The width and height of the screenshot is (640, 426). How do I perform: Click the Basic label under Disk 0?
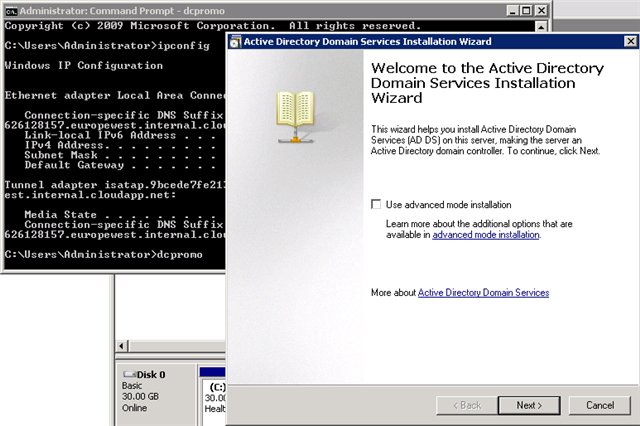pyautogui.click(x=132, y=386)
